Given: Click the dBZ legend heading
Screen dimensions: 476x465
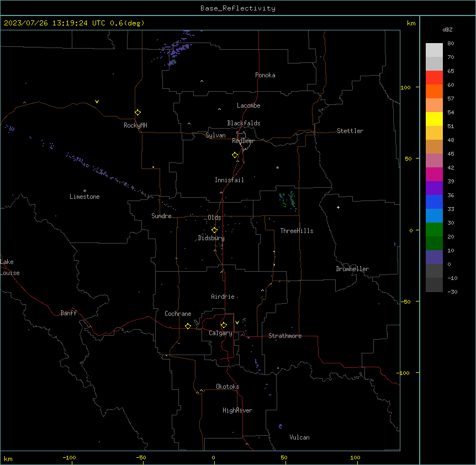Looking at the screenshot, I should point(447,29).
